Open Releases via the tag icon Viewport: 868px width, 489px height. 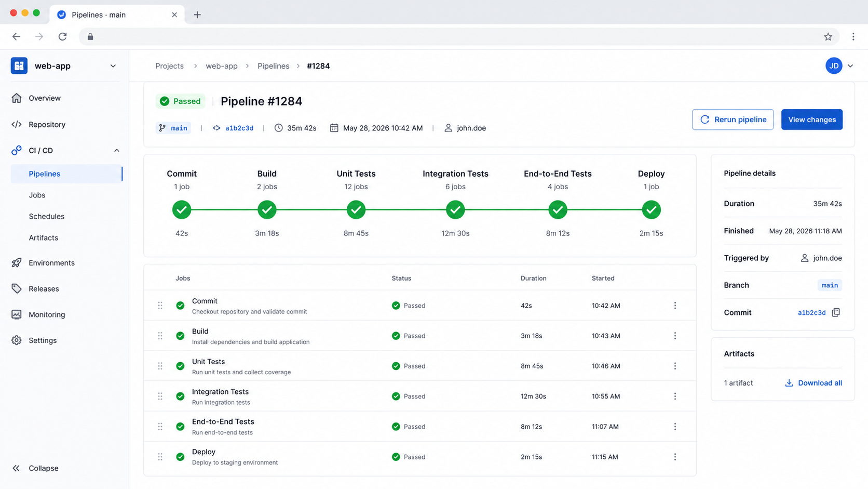[x=17, y=288]
